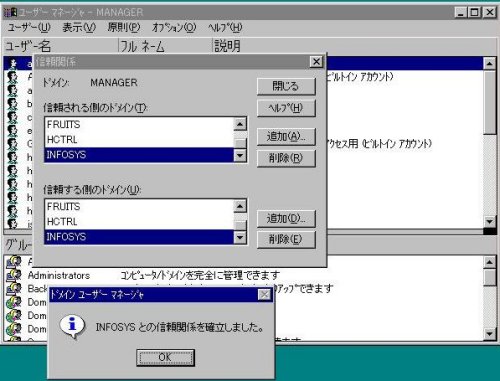Click the Administrators group icon
The width and height of the screenshot is (500, 381).
pos(14,275)
